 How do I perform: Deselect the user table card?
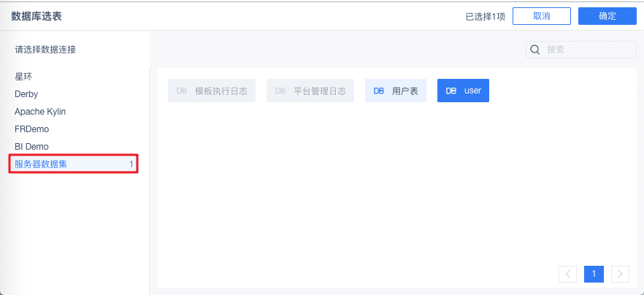463,91
